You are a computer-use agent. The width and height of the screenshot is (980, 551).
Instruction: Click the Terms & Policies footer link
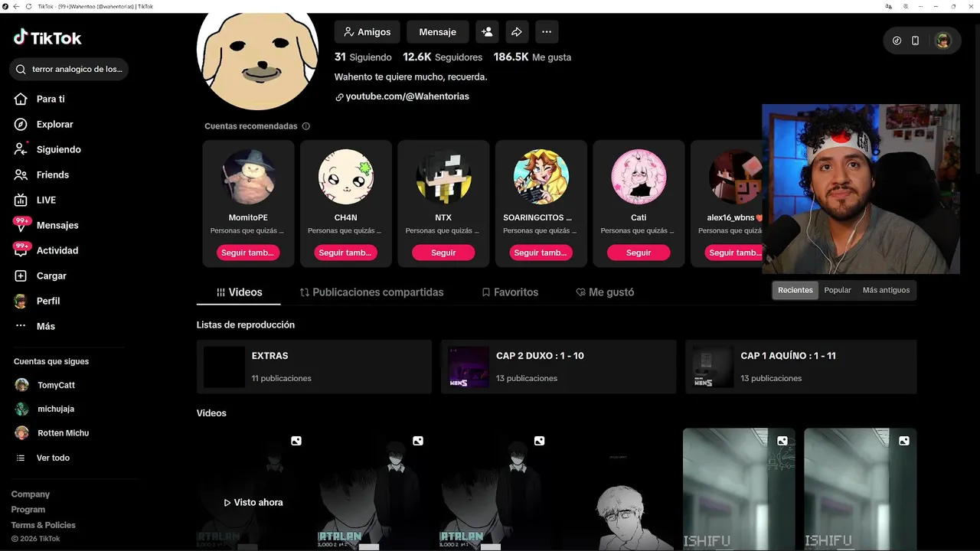(x=43, y=525)
